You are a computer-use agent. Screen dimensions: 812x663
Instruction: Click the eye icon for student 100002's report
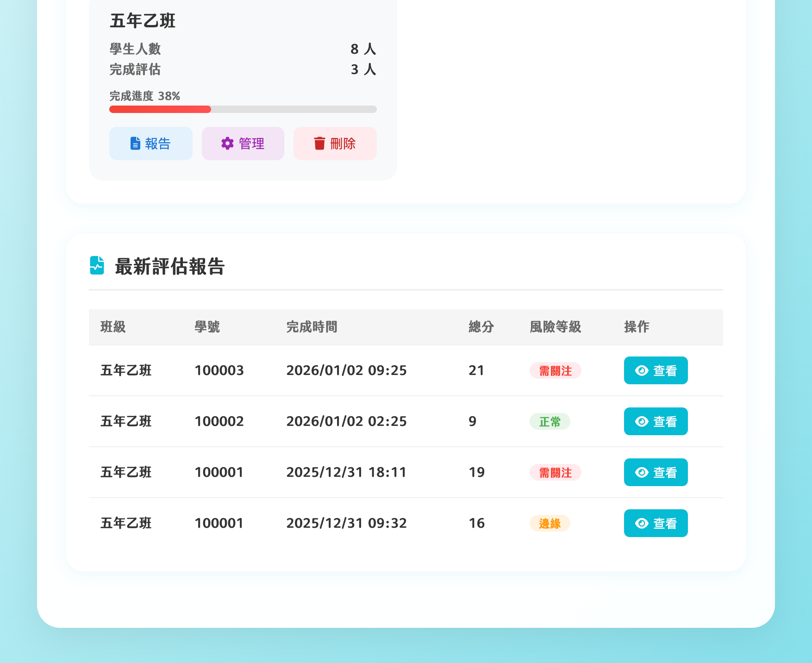pos(641,421)
